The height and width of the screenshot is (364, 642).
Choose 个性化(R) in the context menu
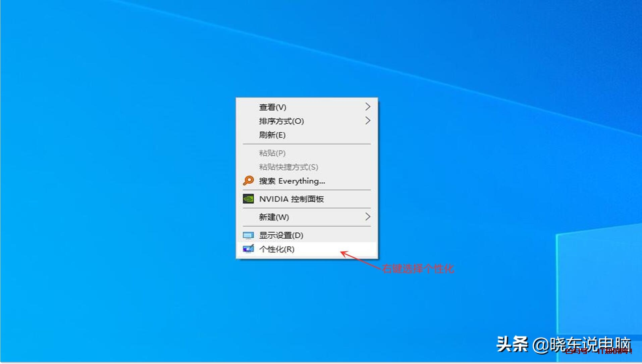(276, 249)
